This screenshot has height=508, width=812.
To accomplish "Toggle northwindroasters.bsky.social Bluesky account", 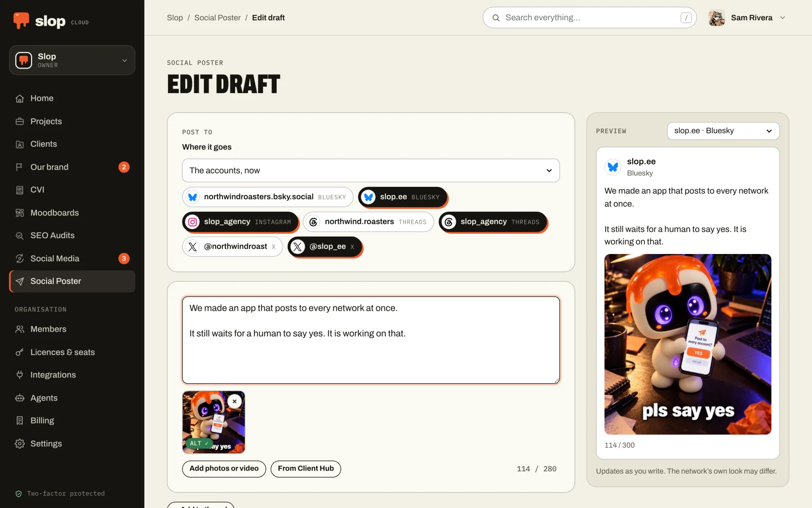I will [268, 197].
